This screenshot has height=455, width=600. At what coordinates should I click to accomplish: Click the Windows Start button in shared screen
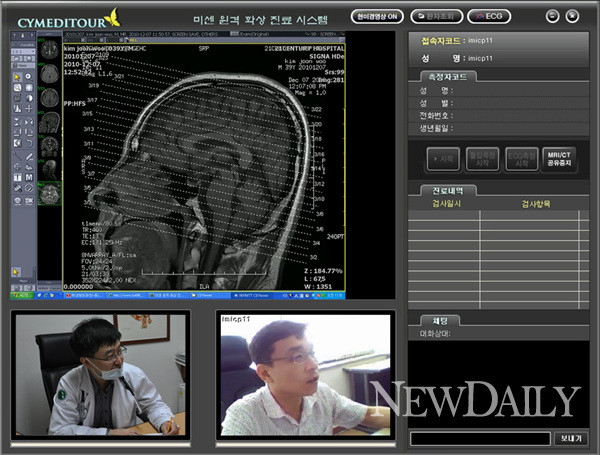(x=22, y=295)
